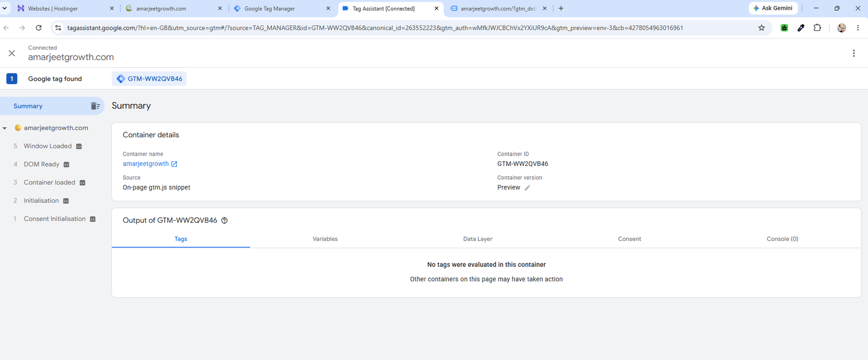Open amarjeetgrowth container external link icon
The height and width of the screenshot is (360, 868).
174,164
